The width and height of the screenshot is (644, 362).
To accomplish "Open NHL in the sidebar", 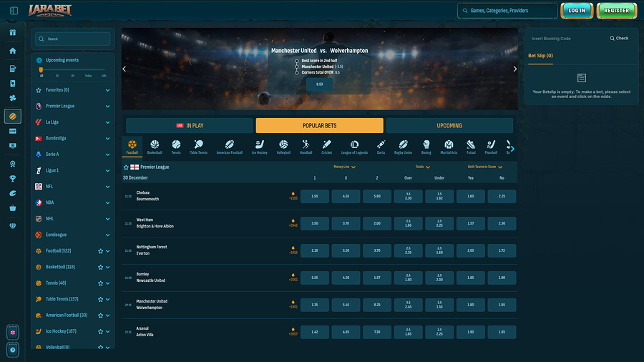I will (x=73, y=219).
